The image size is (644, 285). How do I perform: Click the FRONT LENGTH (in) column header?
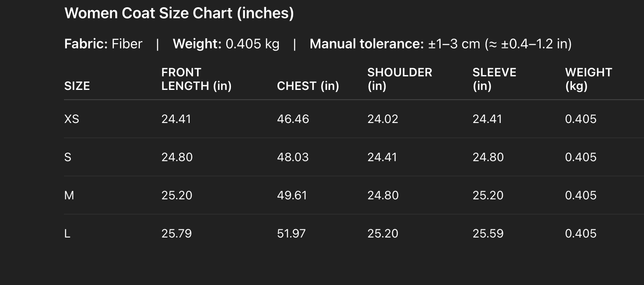coord(196,79)
